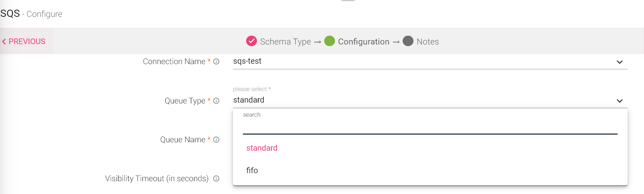Choose the fifo queue type option
The height and width of the screenshot is (194, 644).
click(252, 171)
